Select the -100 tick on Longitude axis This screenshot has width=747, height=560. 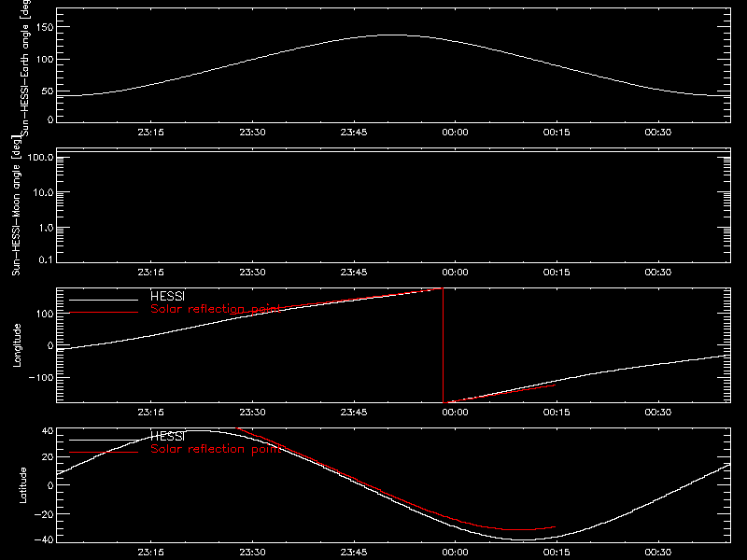pyautogui.click(x=41, y=378)
